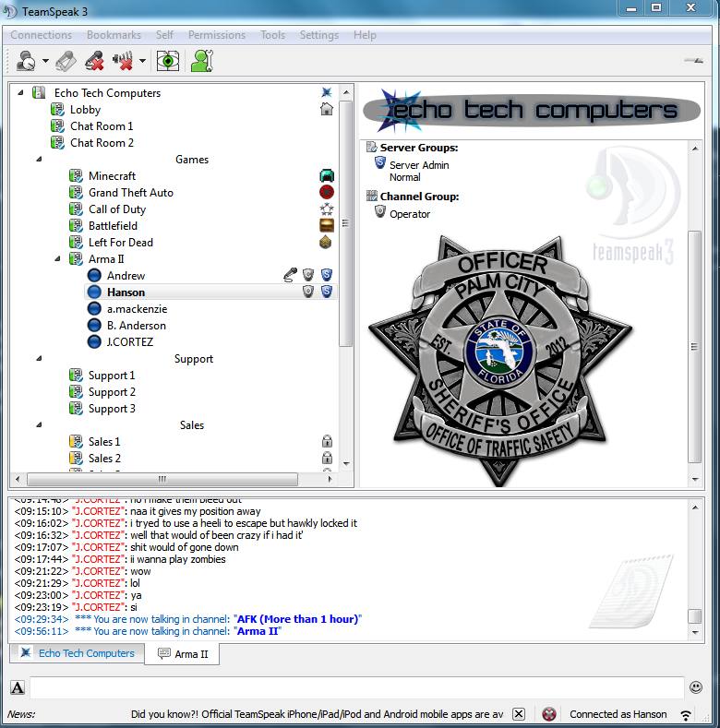Open the Bookmarks menu

[114, 35]
